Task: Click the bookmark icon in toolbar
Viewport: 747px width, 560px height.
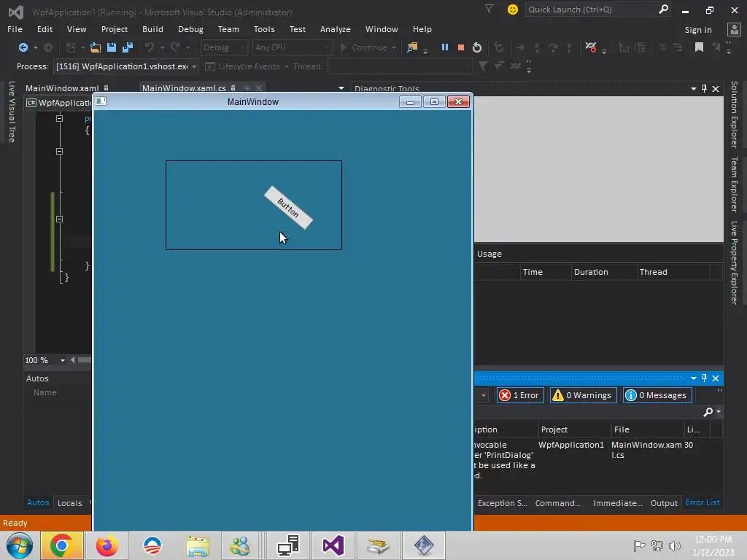Action: pyautogui.click(x=699, y=47)
